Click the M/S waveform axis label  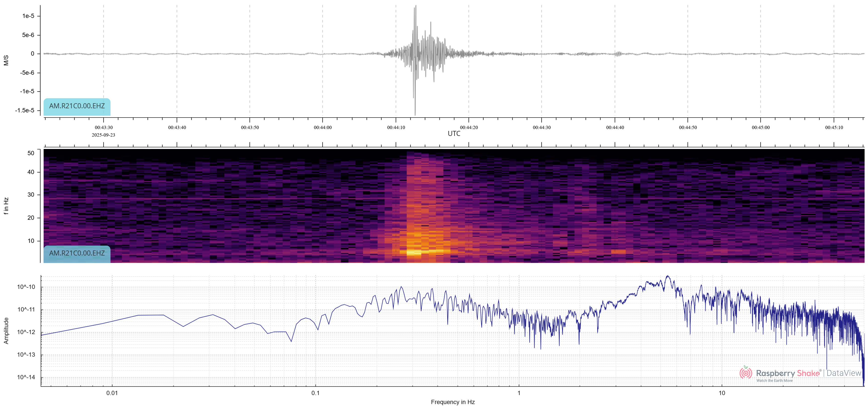pyautogui.click(x=6, y=60)
